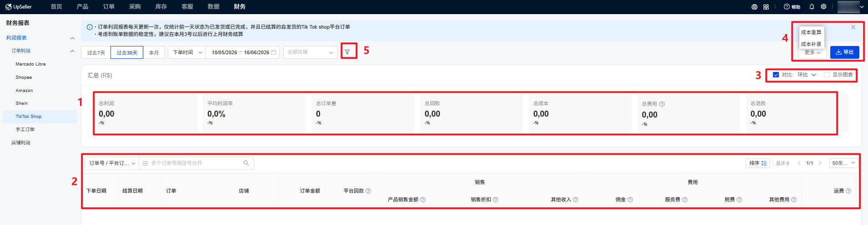Enable 显示图表 checkbox
Screen dimensions: 868x225
(827, 75)
